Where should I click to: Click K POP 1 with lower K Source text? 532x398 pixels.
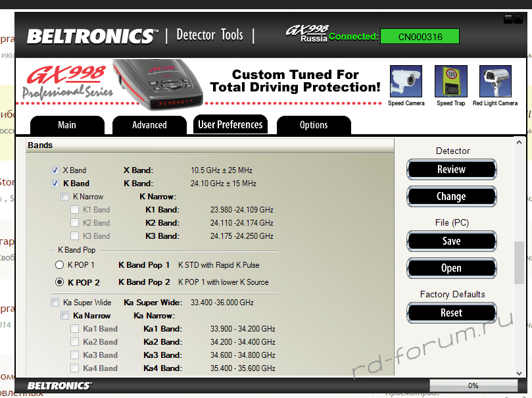pyautogui.click(x=223, y=282)
